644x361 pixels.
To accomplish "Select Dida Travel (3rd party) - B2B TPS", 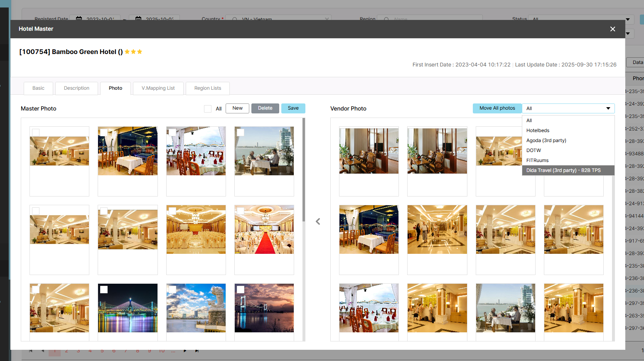I will [x=568, y=170].
